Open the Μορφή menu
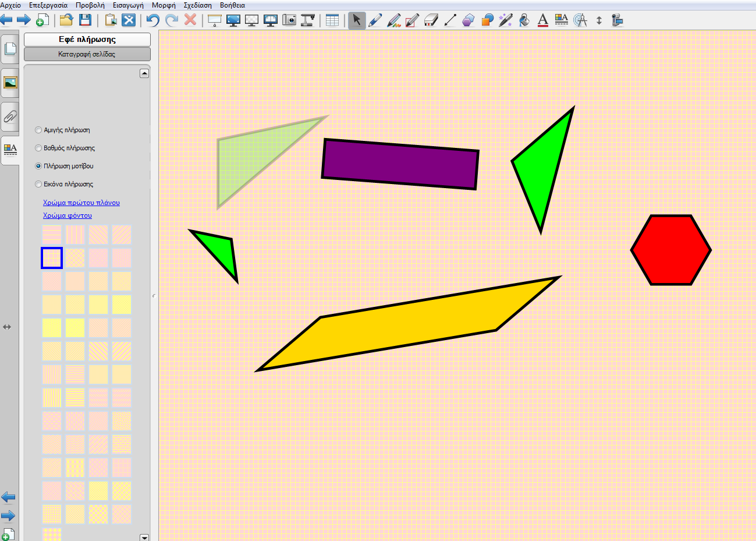 click(164, 5)
